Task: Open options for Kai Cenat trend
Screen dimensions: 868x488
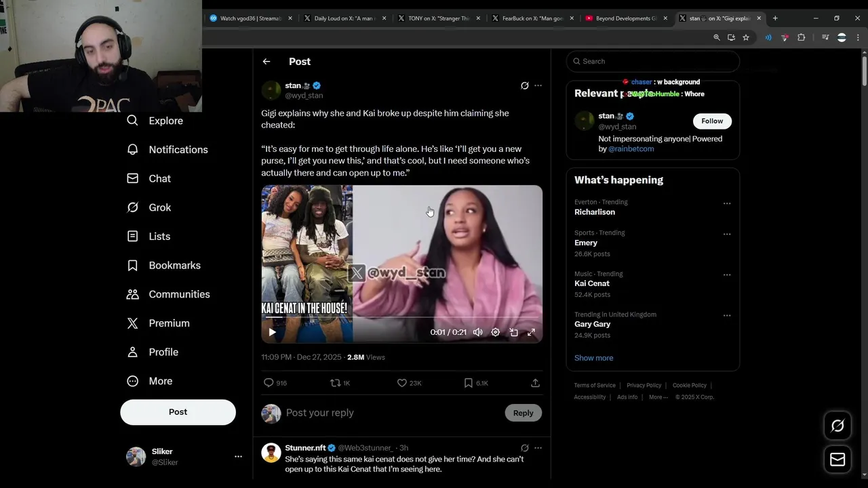Action: [x=727, y=275]
